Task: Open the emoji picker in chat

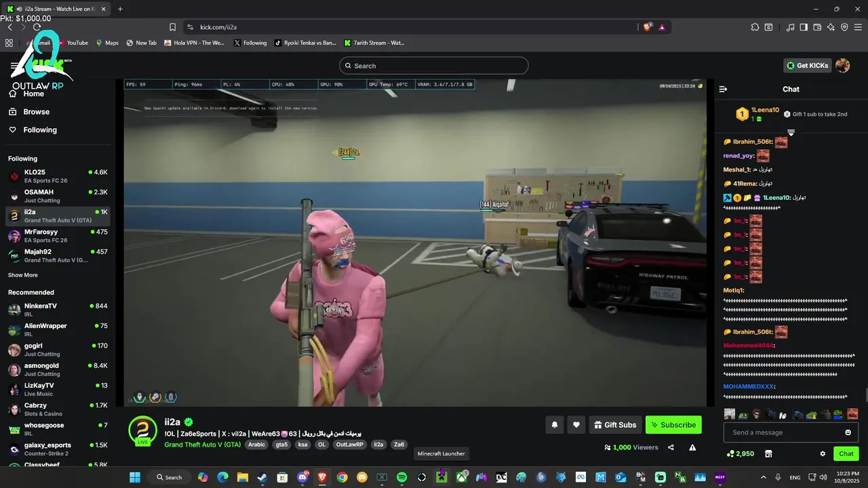Action: click(848, 432)
